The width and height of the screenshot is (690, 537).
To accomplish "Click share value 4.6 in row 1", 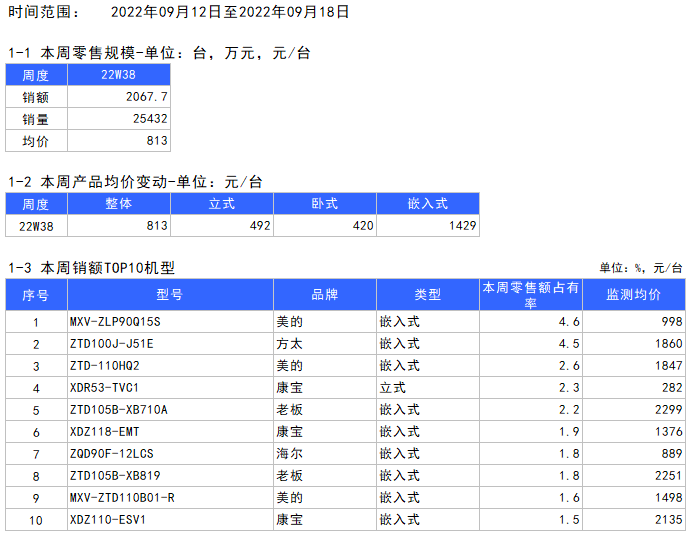I will (569, 322).
